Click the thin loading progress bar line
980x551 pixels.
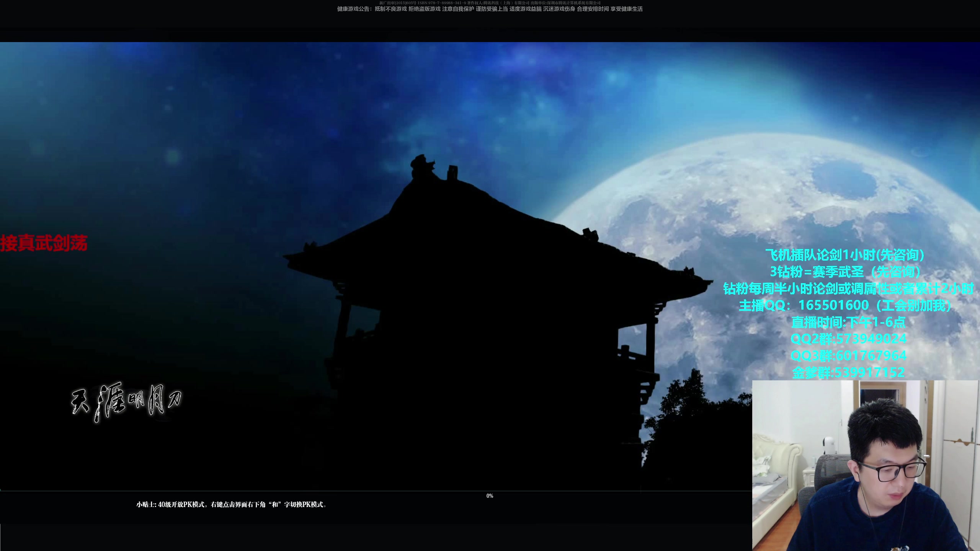click(x=375, y=491)
